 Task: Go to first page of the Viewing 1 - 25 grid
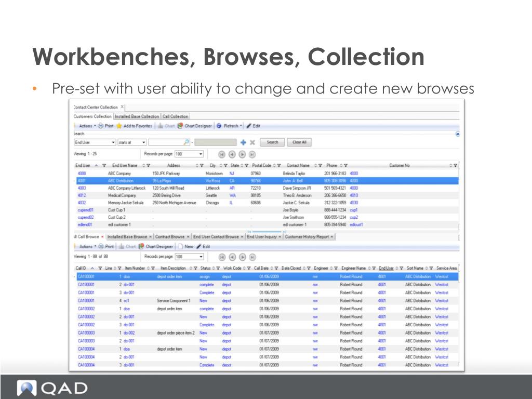pyautogui.click(x=221, y=154)
